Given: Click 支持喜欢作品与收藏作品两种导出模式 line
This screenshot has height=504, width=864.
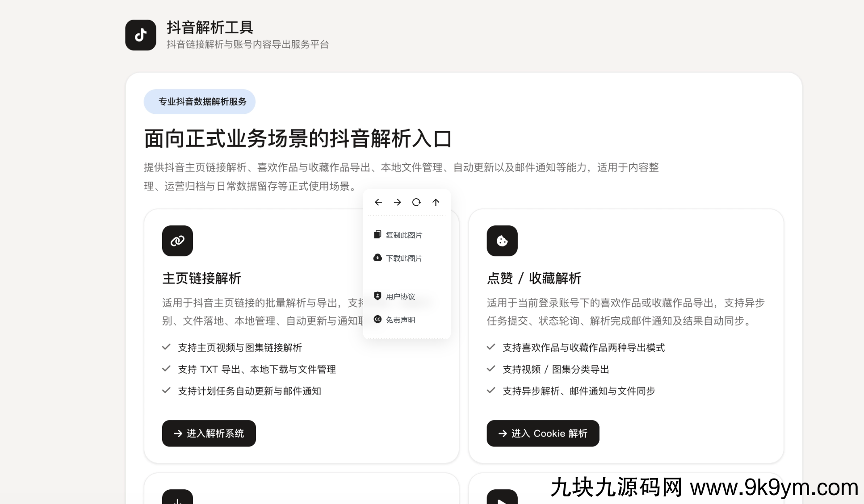Looking at the screenshot, I should 584,347.
